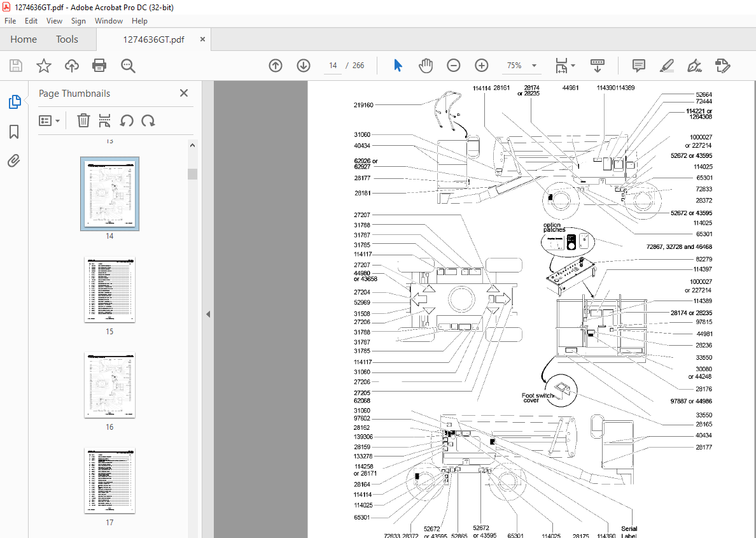Zoom out with minus button
This screenshot has height=538, width=756.
[x=453, y=66]
